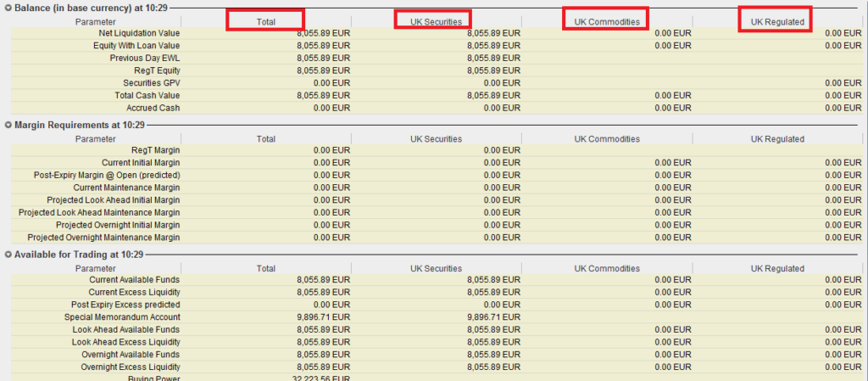The image size is (868, 381).
Task: Click Parameter header in Balance table
Action: coord(96,22)
